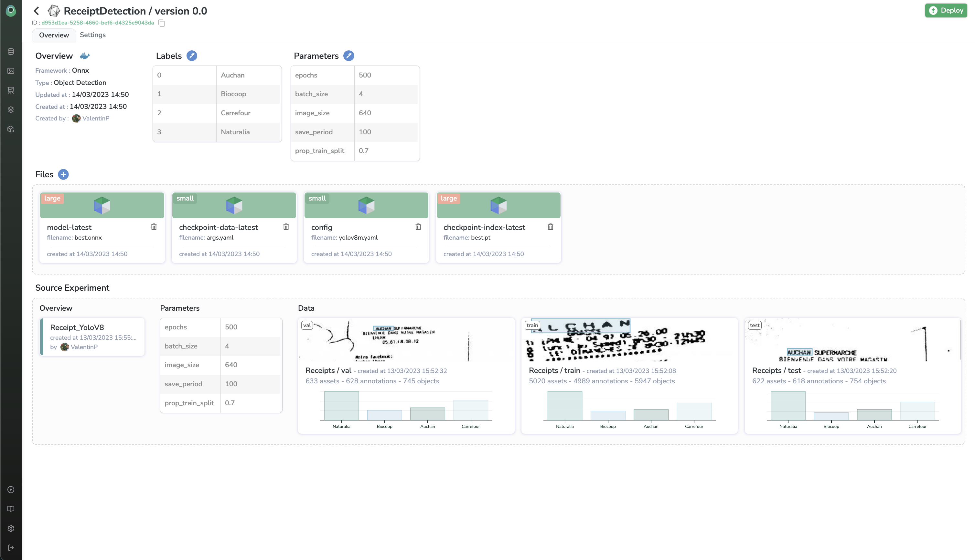
Task: Open the datasets icon in sidebar
Action: click(11, 52)
